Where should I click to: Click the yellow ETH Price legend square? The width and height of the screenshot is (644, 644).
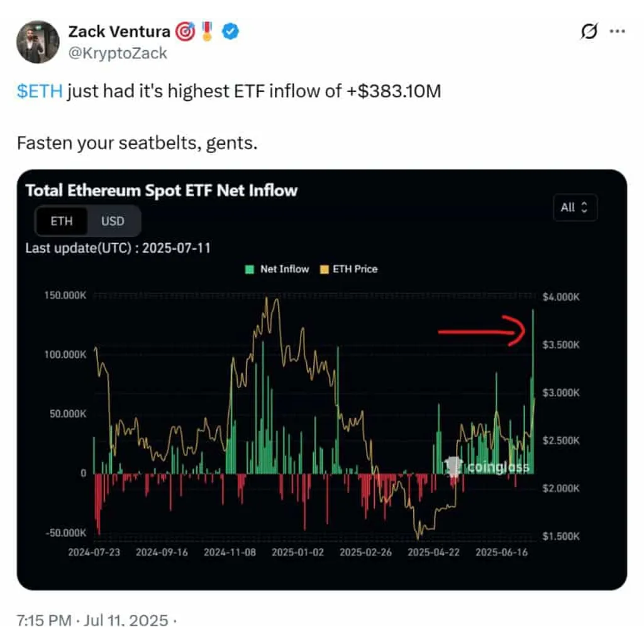coord(324,269)
